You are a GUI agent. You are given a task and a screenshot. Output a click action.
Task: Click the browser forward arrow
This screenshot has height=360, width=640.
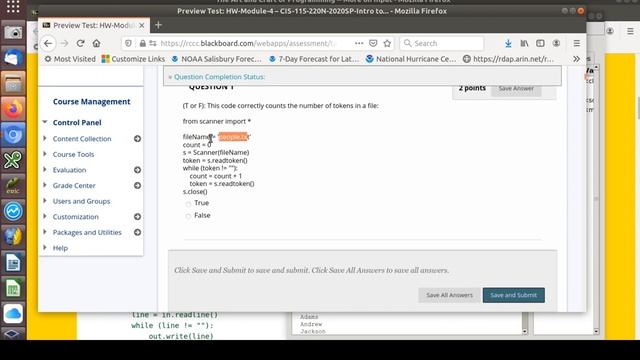pyautogui.click(x=64, y=43)
